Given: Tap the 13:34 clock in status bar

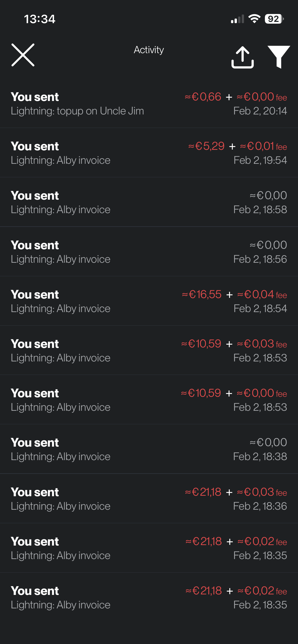Looking at the screenshot, I should pos(40,19).
